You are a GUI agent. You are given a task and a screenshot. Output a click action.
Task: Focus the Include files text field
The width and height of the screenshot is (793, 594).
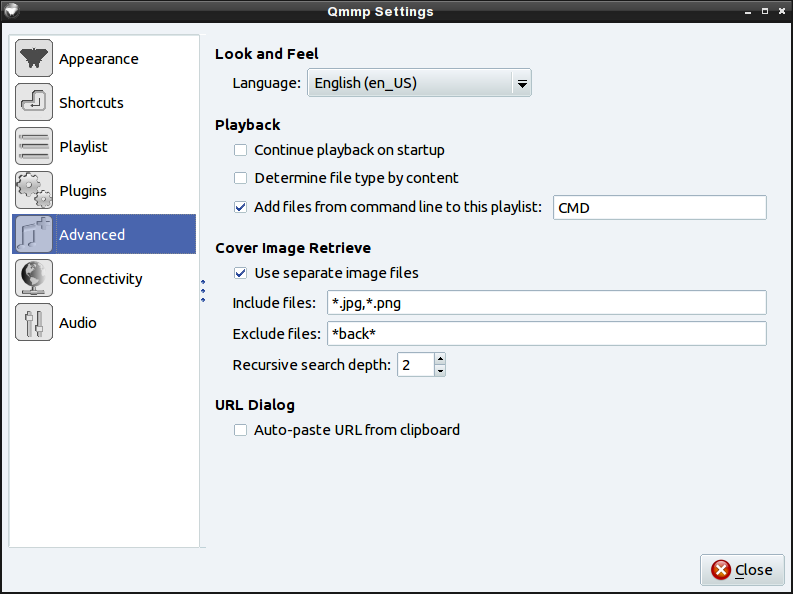click(x=547, y=303)
